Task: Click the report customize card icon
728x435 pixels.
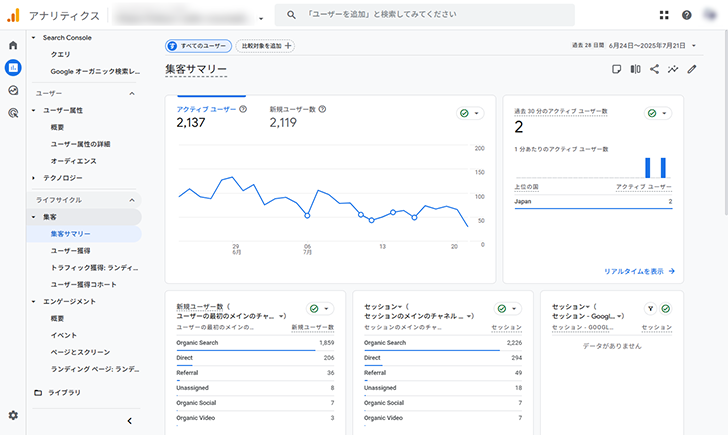Action: coord(616,69)
